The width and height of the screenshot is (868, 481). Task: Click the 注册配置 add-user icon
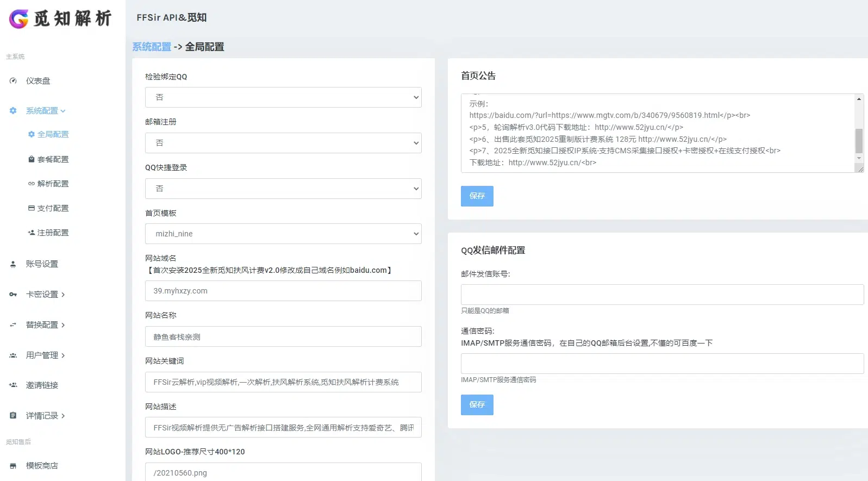click(32, 233)
